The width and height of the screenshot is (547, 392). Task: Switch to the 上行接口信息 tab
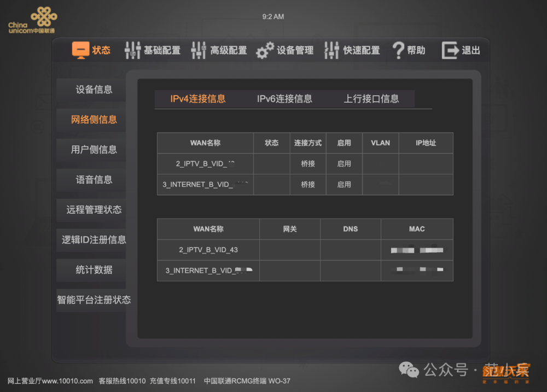(x=372, y=99)
